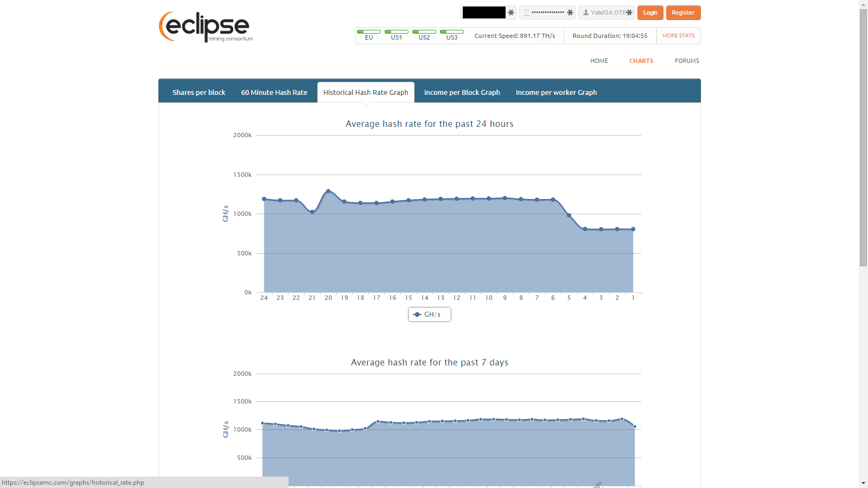Click the US1 server status bar
The image size is (868, 488).
[x=397, y=31]
